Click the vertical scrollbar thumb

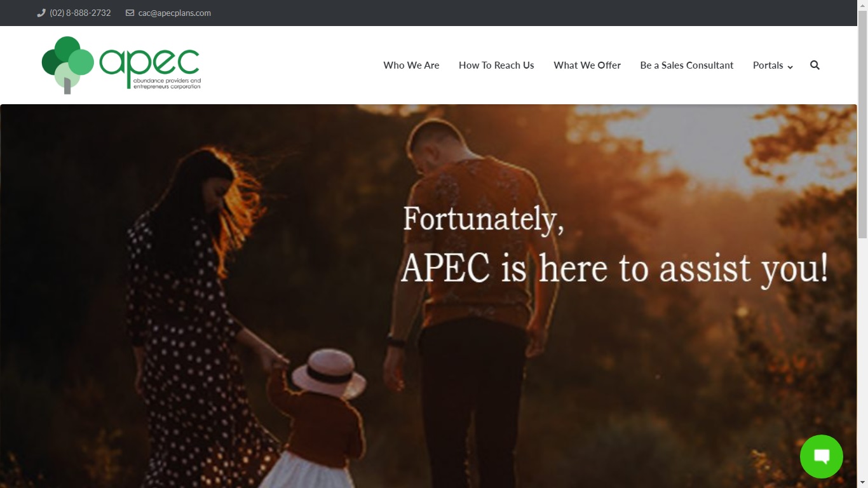pyautogui.click(x=862, y=125)
